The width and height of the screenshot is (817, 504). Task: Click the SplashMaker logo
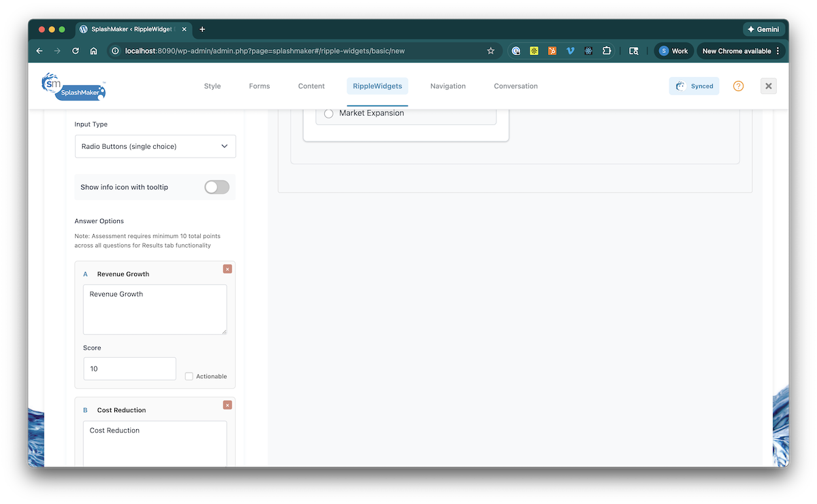tap(74, 87)
